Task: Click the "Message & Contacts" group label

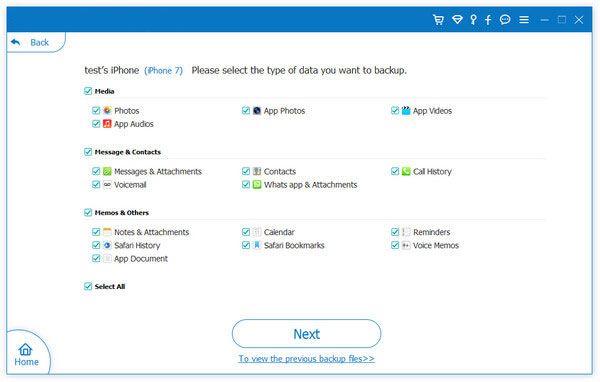Action: point(128,152)
